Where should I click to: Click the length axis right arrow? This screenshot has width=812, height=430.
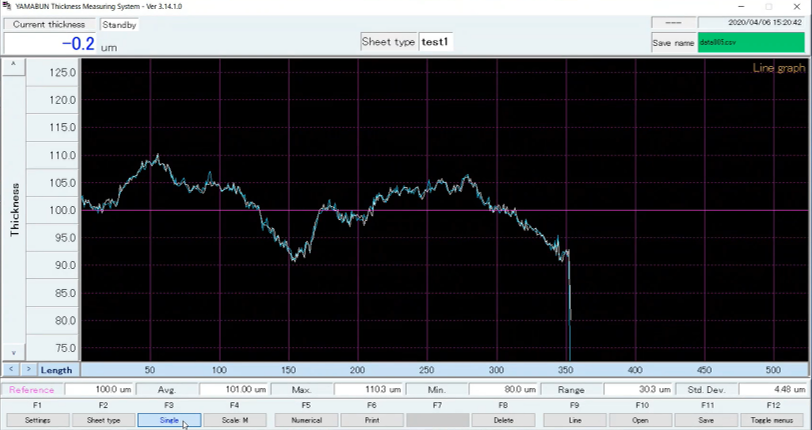click(29, 370)
